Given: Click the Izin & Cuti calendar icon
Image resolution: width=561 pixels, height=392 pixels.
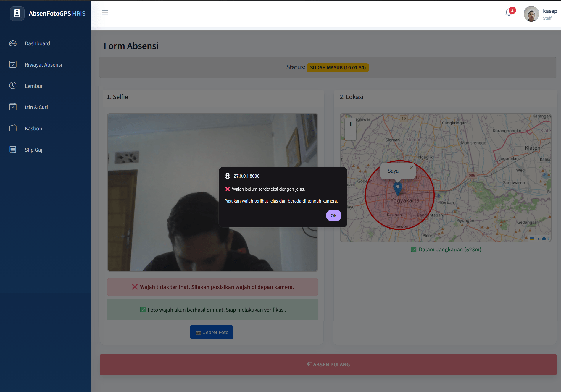Looking at the screenshot, I should point(13,107).
